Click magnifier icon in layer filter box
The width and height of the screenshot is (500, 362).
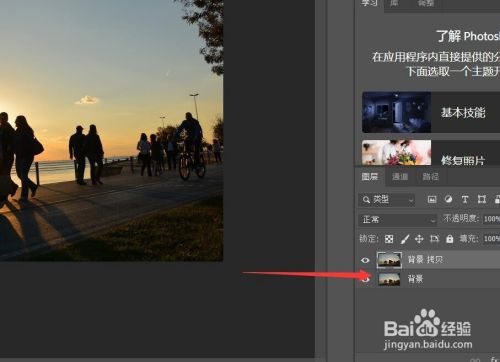[x=366, y=200]
